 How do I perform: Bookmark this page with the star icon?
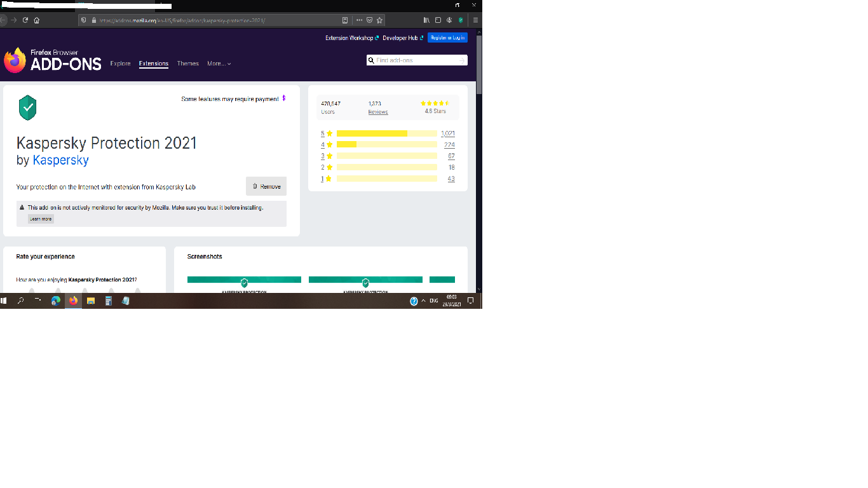[379, 20]
